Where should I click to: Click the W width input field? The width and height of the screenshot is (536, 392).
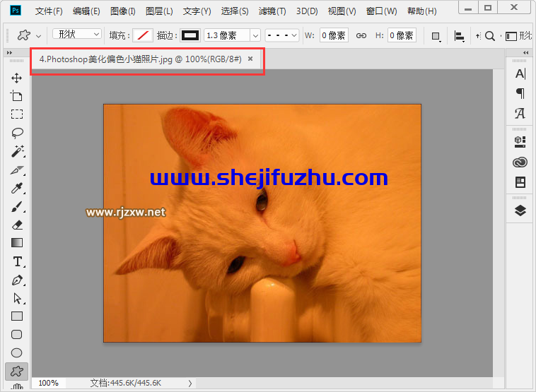coord(334,35)
